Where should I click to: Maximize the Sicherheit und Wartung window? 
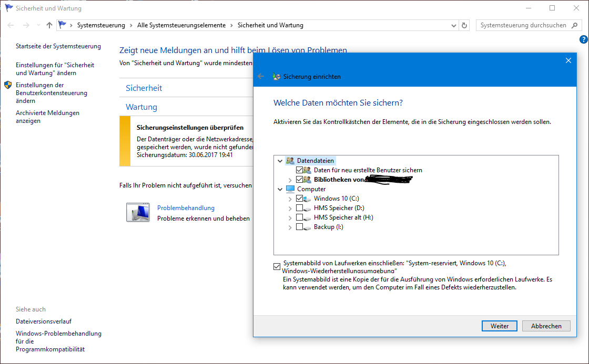[552, 8]
